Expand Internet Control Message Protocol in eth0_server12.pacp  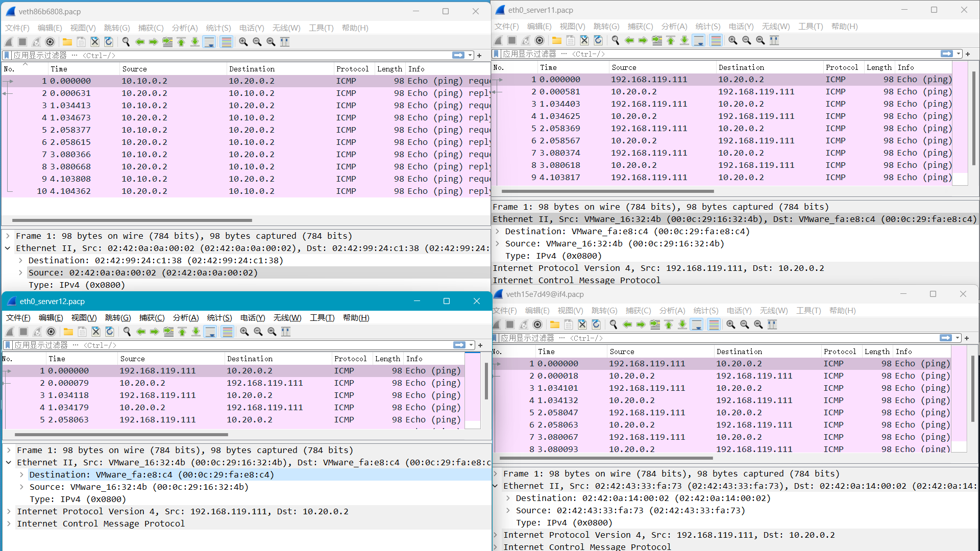click(9, 523)
